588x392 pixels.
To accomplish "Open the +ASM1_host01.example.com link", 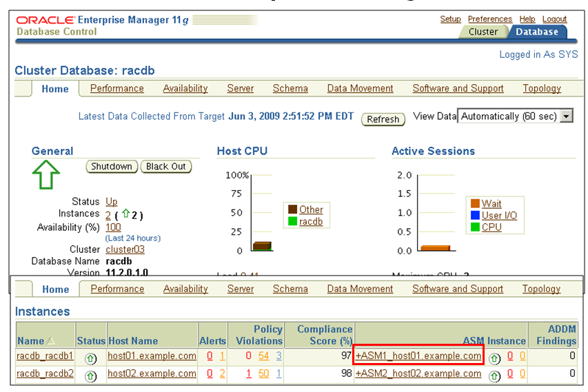I will 418,355.
